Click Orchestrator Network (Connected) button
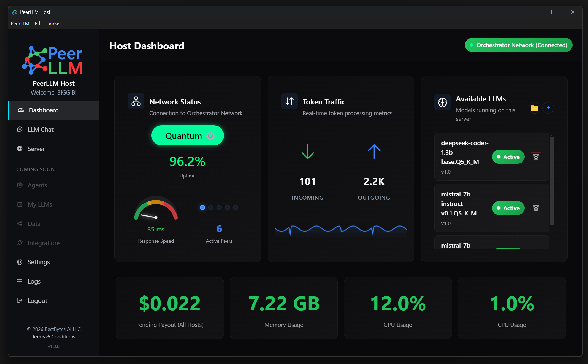Viewport: 588px width, 364px height. [x=518, y=45]
